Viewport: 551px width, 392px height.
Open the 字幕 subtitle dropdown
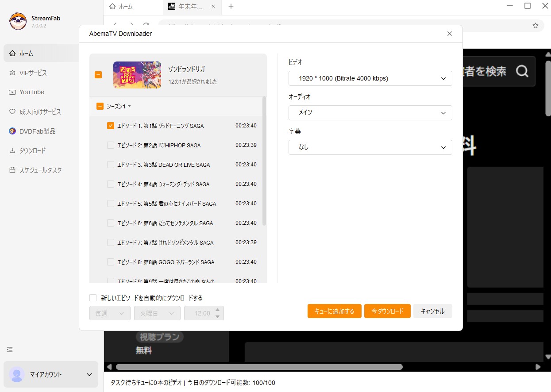coord(370,147)
